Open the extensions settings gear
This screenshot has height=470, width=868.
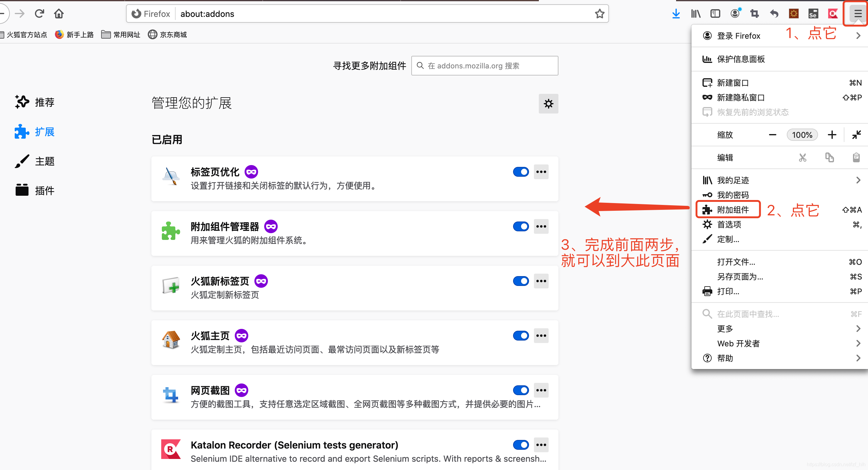pyautogui.click(x=548, y=103)
